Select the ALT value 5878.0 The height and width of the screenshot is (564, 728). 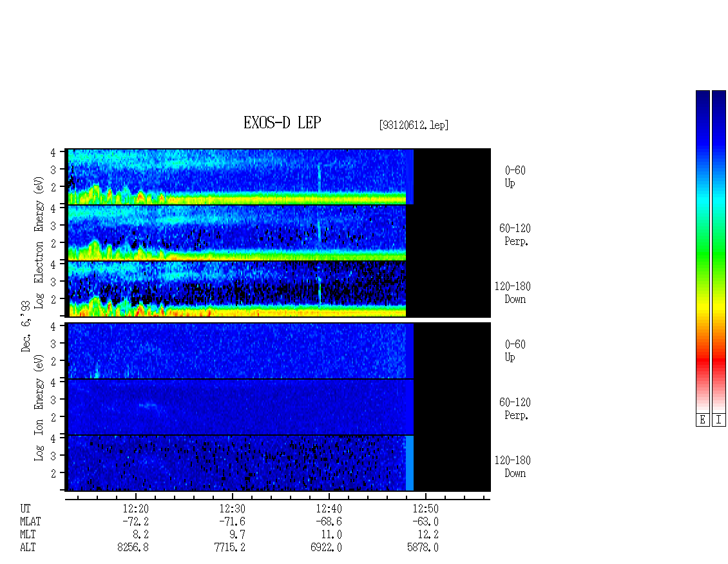pyautogui.click(x=423, y=548)
